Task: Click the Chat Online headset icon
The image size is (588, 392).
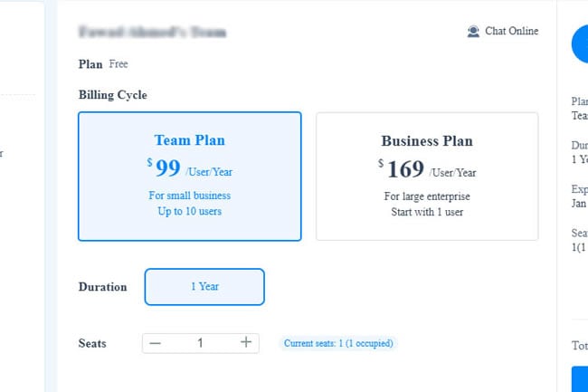Action: (473, 32)
